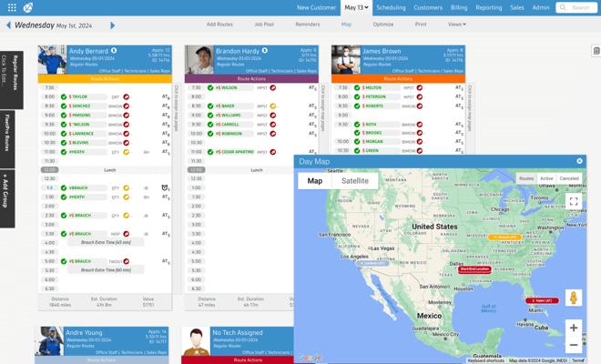601x364 pixels.
Task: Toggle green check on Wilson appointment
Action: 210,87
